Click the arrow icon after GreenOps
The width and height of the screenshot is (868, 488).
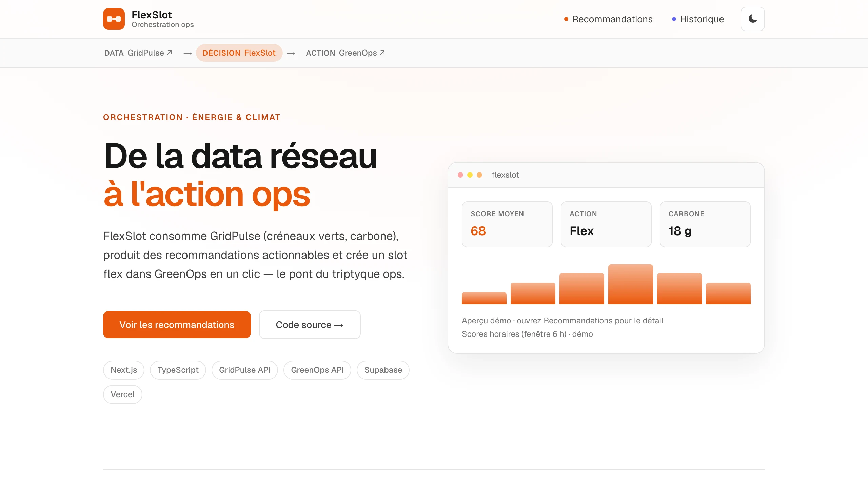click(x=382, y=53)
